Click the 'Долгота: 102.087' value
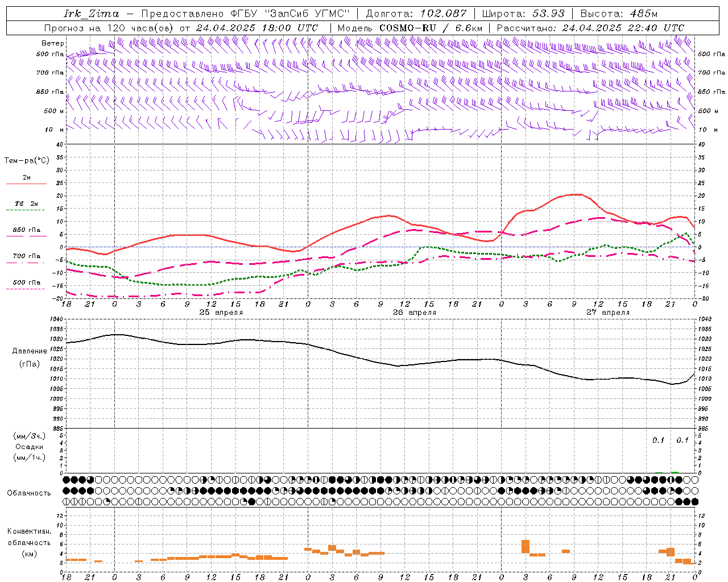Image resolution: width=728 pixels, height=582 pixels. [x=416, y=14]
